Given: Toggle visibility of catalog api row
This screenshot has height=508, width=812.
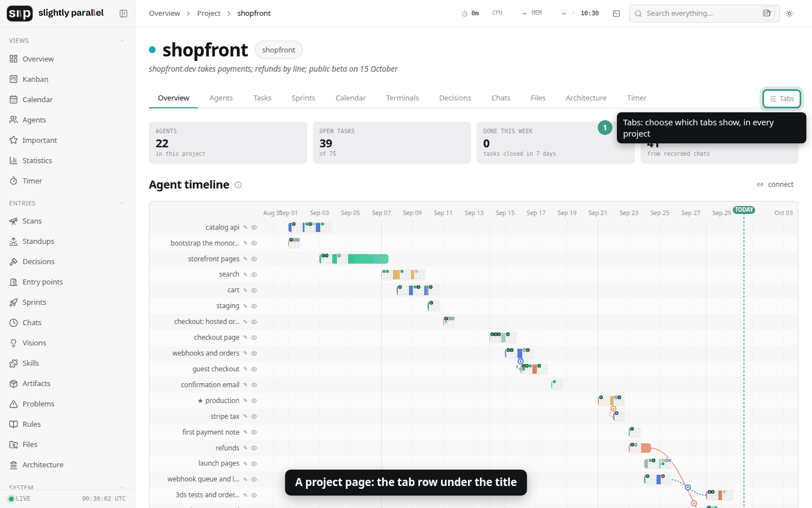Looking at the screenshot, I should pos(254,227).
